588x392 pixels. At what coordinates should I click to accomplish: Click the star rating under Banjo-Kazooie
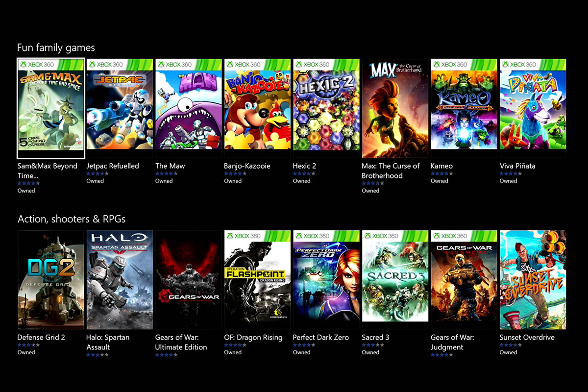236,173
